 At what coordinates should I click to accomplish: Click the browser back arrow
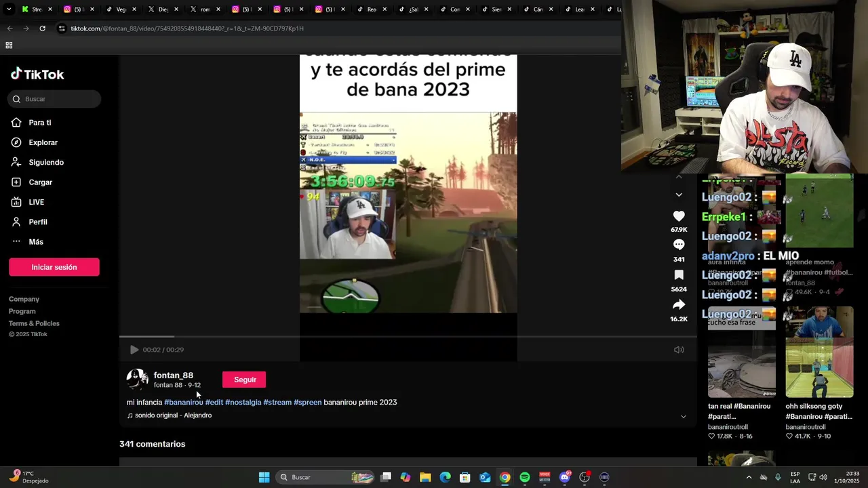tap(9, 28)
